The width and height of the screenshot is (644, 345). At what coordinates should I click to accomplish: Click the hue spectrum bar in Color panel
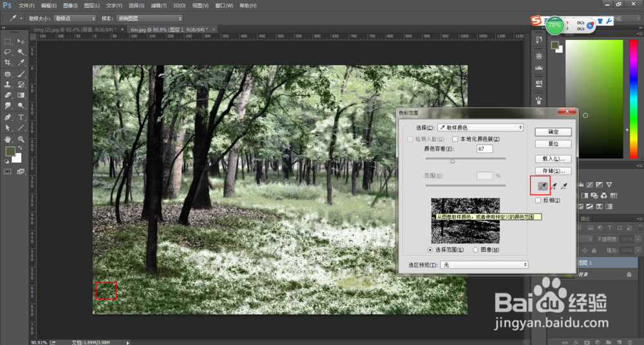pos(633,99)
